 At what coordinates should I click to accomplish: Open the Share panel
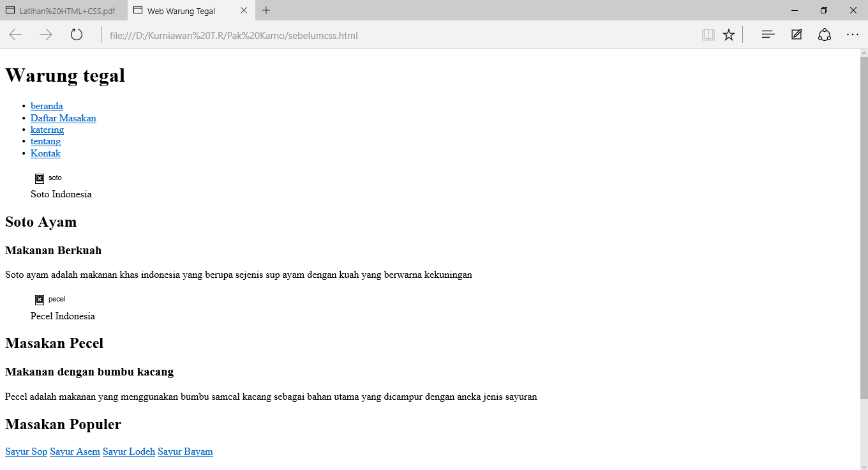(824, 34)
